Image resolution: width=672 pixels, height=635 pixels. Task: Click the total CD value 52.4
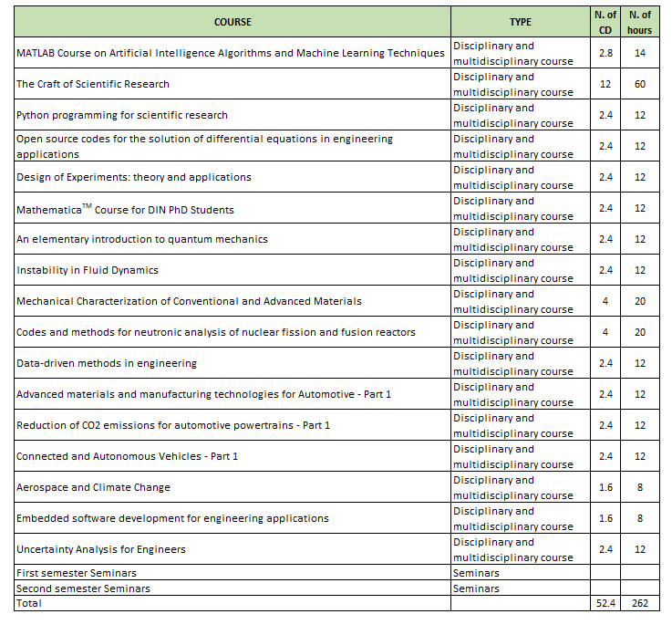605,604
